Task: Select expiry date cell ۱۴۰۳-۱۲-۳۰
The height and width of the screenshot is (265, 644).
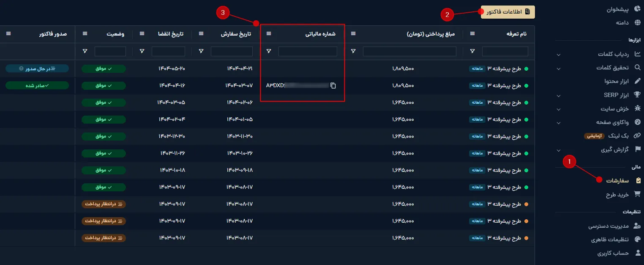Action: (172, 136)
